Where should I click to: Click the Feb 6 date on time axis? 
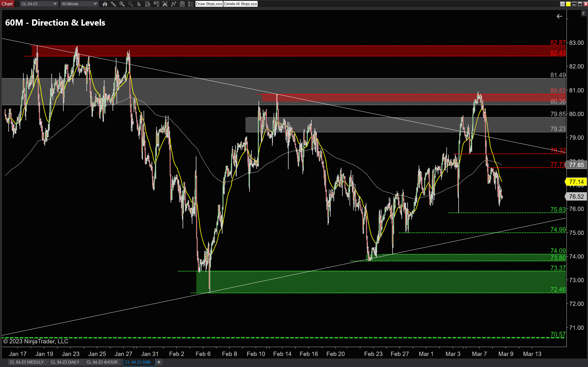point(203,354)
